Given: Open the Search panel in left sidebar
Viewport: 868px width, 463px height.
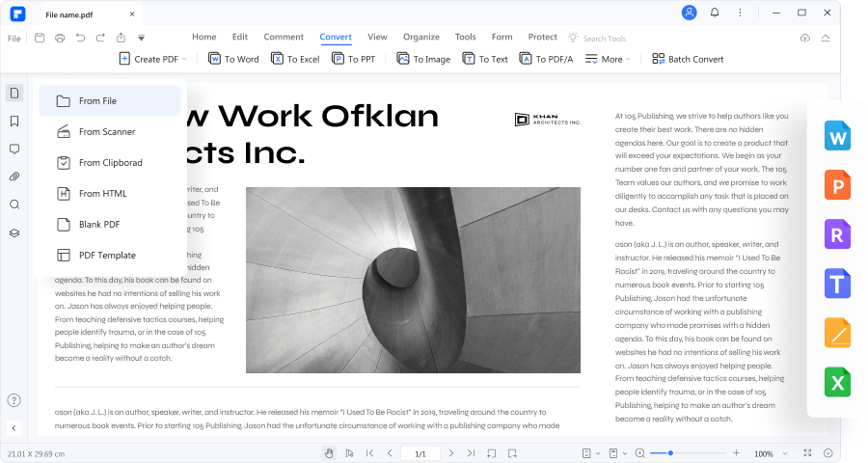Looking at the screenshot, I should [x=14, y=204].
